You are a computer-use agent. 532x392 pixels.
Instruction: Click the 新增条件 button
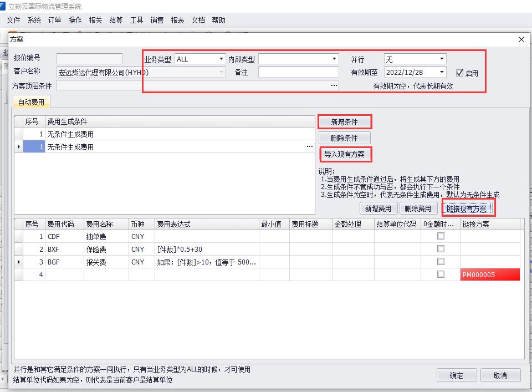344,122
